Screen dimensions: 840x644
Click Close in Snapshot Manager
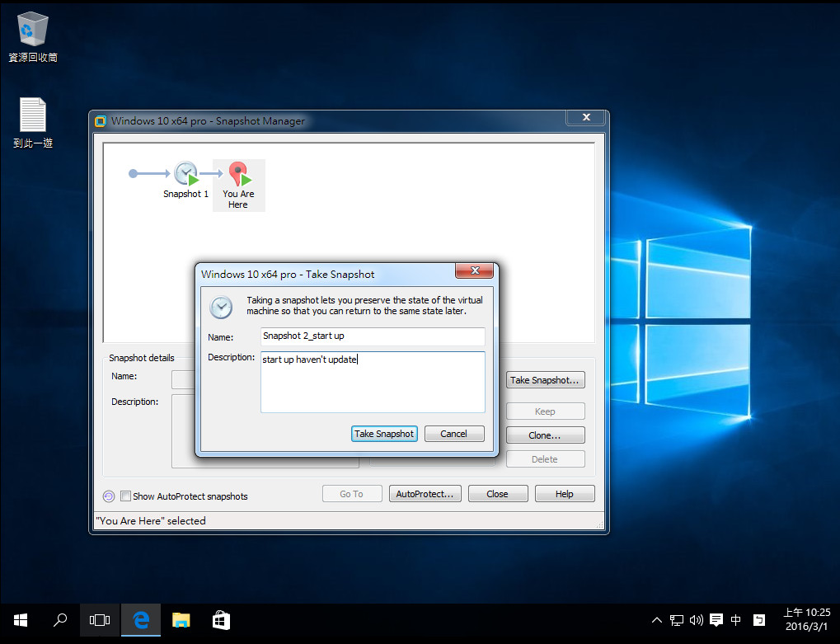[498, 494]
